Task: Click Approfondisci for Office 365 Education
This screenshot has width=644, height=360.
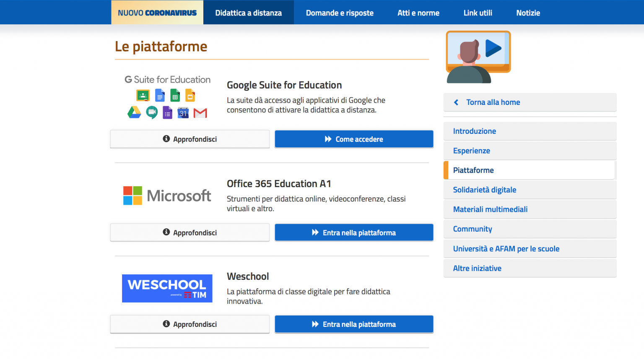Action: 190,232
